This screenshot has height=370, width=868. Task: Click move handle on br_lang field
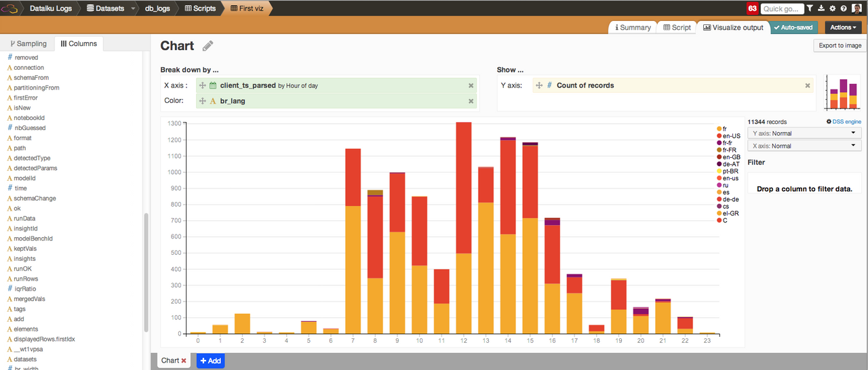click(203, 101)
